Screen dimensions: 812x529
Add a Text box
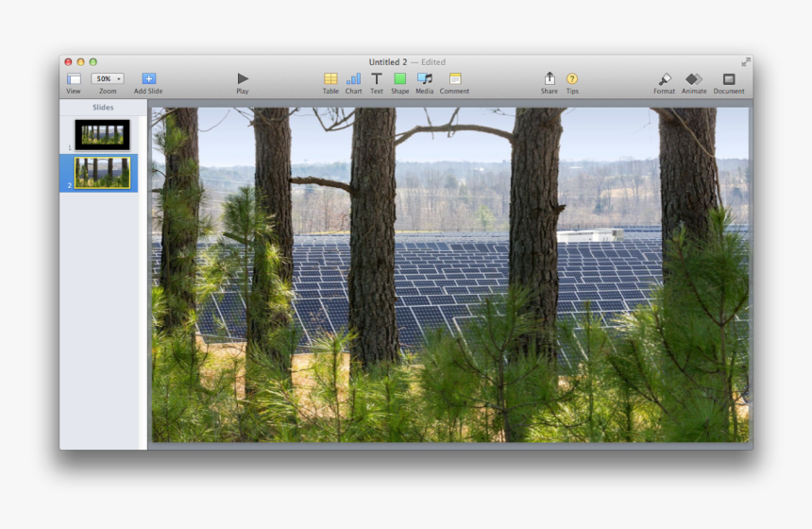377,79
